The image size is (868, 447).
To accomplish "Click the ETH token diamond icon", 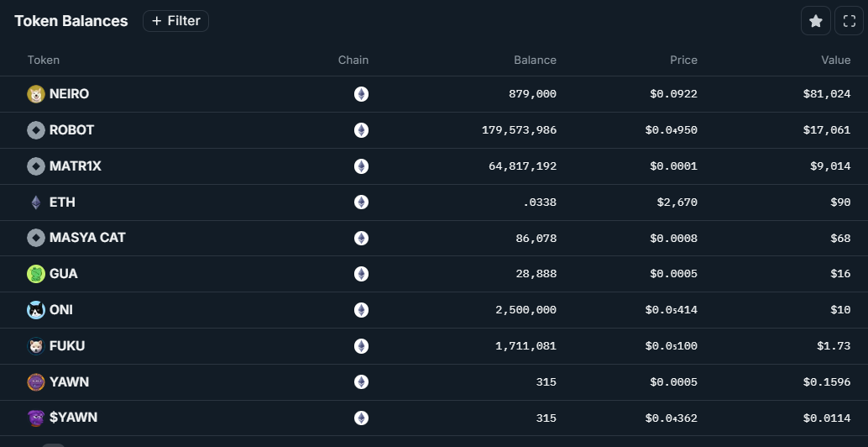I will pyautogui.click(x=35, y=202).
